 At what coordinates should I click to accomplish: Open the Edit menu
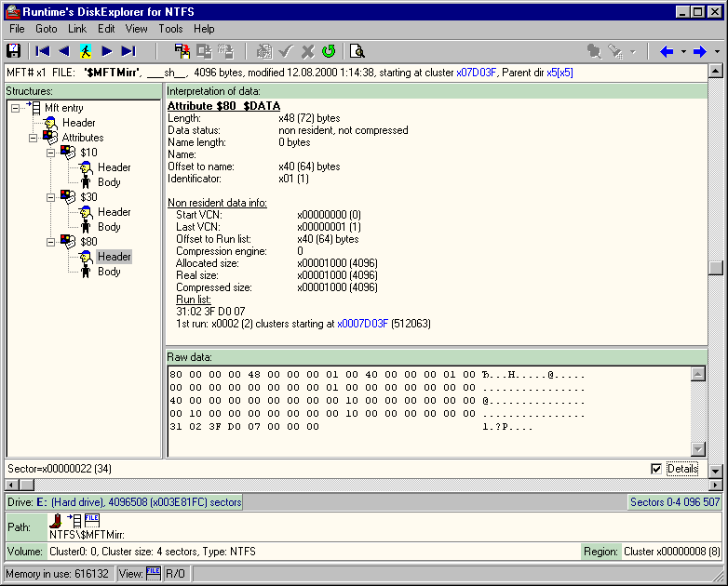(106, 29)
